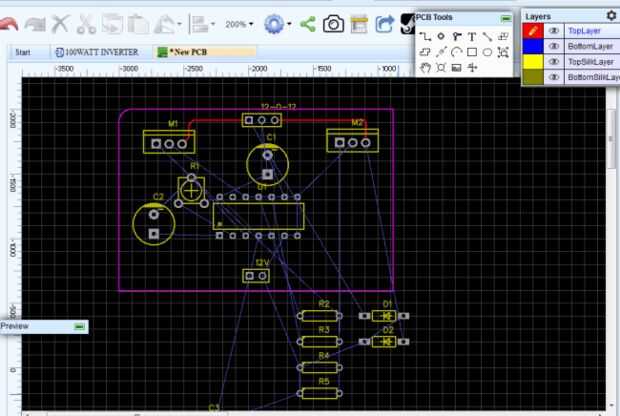Click the yellow TopSilkLayer color swatch
The height and width of the screenshot is (416, 620).
point(533,61)
